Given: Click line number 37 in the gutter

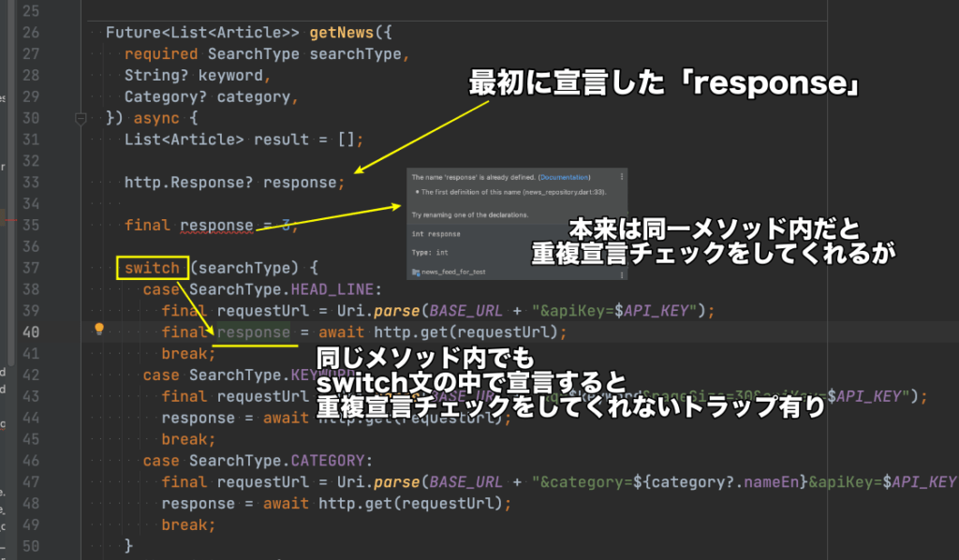Looking at the screenshot, I should coord(31,268).
